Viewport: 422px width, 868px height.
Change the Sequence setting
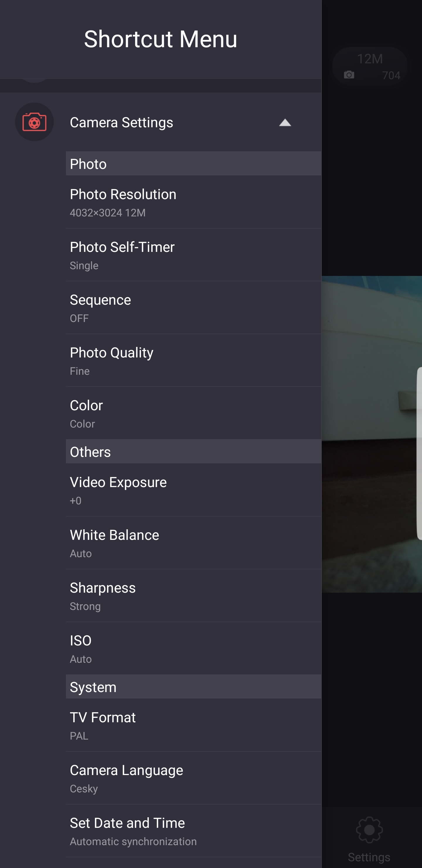tap(193, 308)
